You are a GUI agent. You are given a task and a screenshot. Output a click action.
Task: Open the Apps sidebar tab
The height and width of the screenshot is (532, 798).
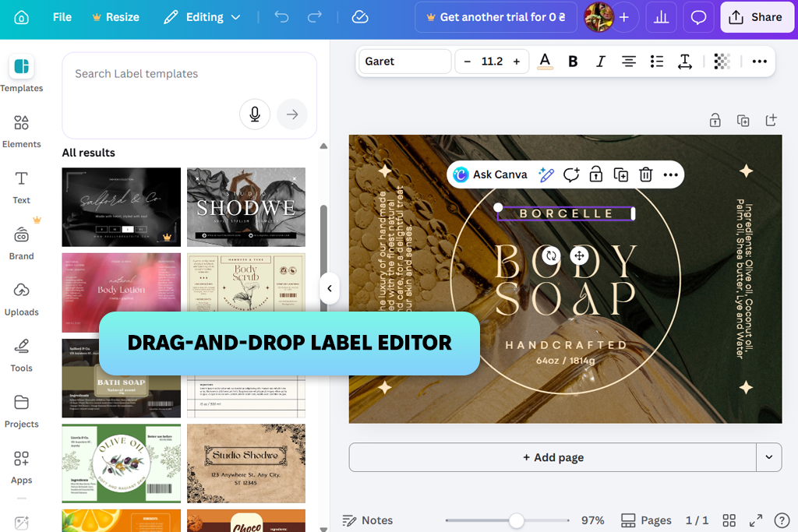tap(21, 467)
